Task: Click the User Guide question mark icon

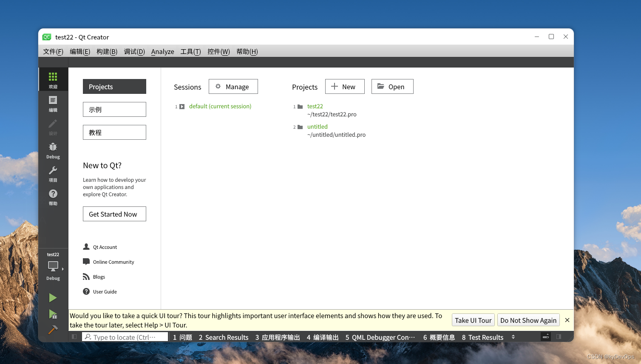Action: tap(86, 291)
